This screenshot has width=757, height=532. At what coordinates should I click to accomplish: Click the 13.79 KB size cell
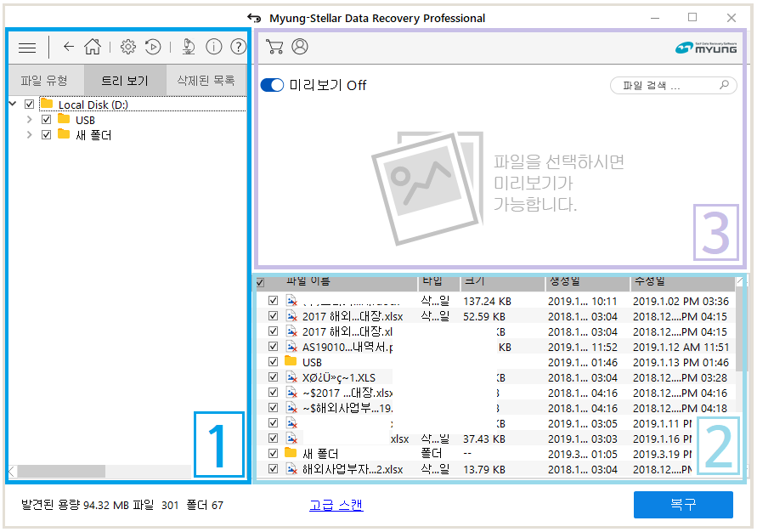click(x=484, y=469)
